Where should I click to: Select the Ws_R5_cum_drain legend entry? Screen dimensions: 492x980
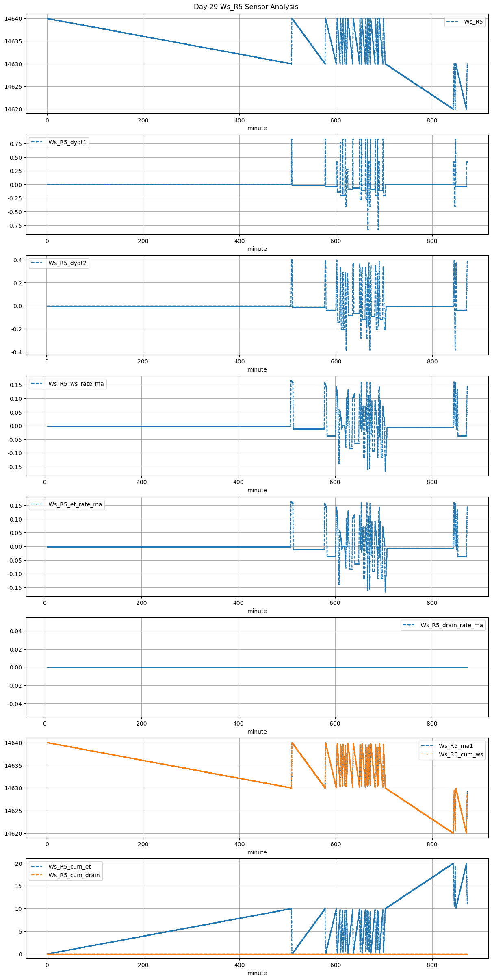click(x=74, y=875)
